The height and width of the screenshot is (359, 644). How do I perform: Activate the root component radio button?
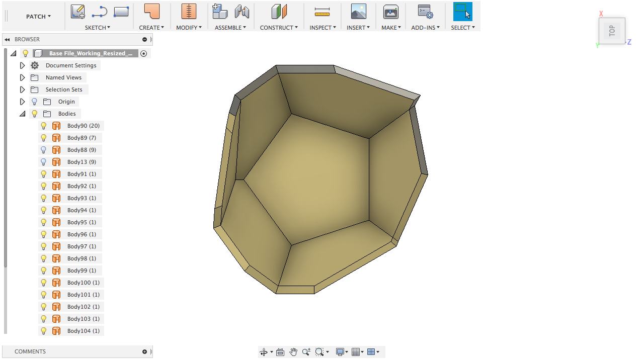[144, 53]
